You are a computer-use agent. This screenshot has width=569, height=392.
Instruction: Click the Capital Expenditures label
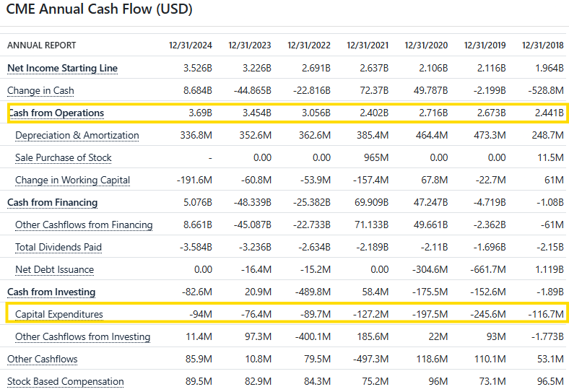click(59, 315)
